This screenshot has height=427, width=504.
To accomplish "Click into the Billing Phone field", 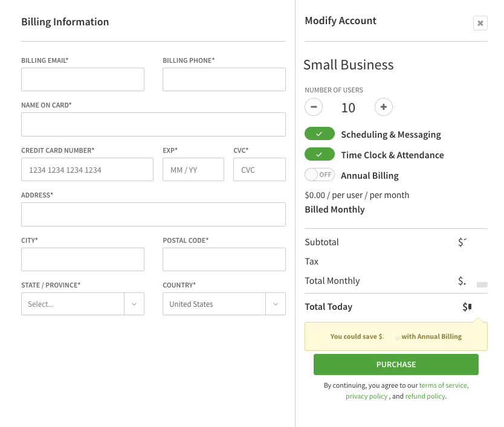I will [224, 79].
